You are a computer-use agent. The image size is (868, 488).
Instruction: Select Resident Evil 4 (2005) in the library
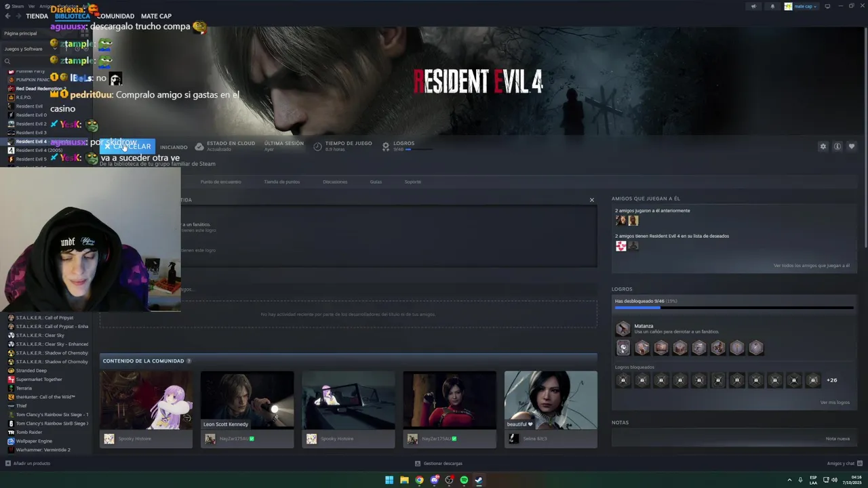coord(39,150)
